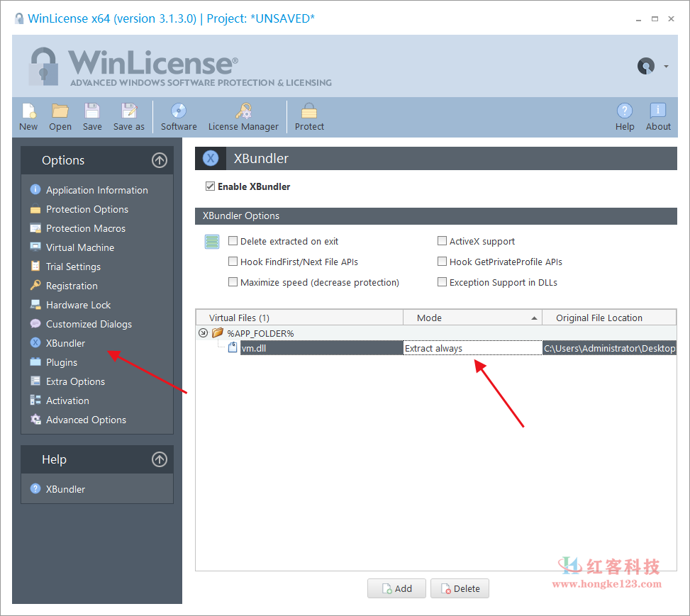This screenshot has width=690, height=616.
Task: Open Advanced Options
Action: pyautogui.click(x=86, y=420)
